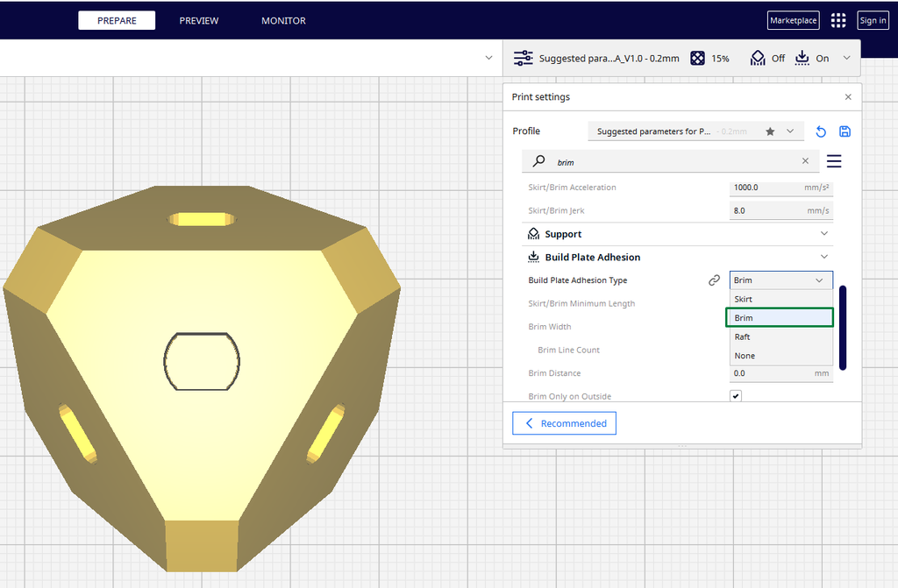Collapse the Support section
The width and height of the screenshot is (898, 588).
[x=823, y=233]
